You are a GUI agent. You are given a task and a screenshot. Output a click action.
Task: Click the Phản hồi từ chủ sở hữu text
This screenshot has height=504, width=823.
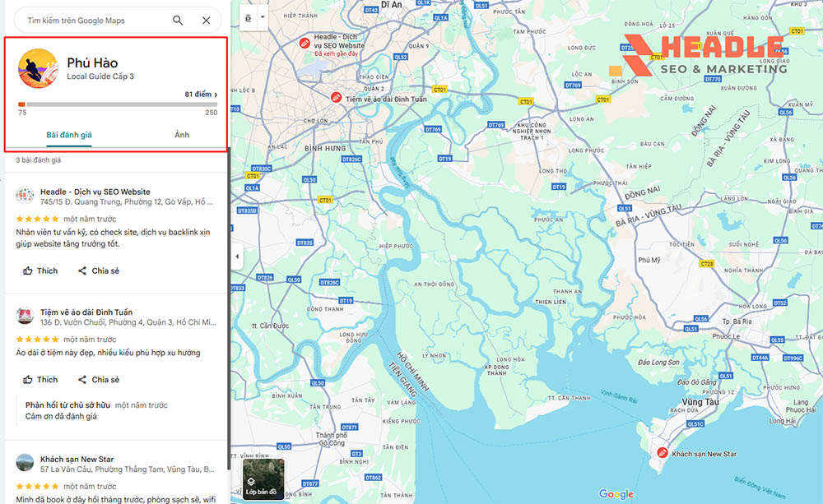[x=67, y=405]
